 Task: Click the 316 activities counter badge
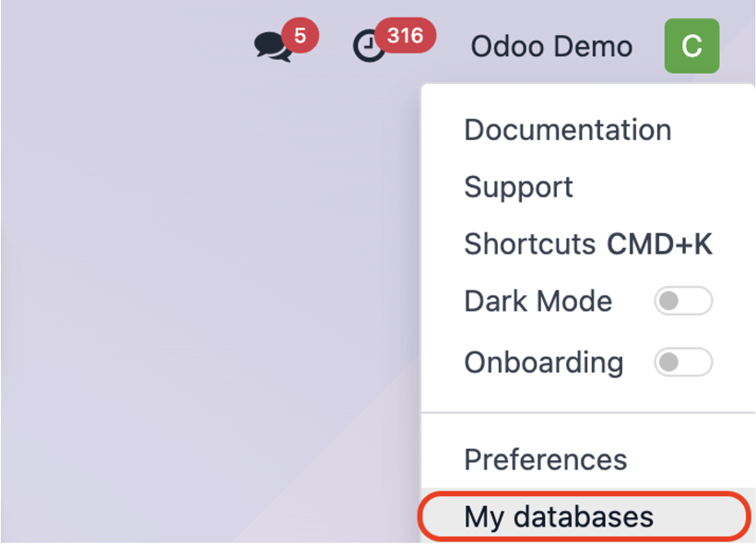[406, 35]
